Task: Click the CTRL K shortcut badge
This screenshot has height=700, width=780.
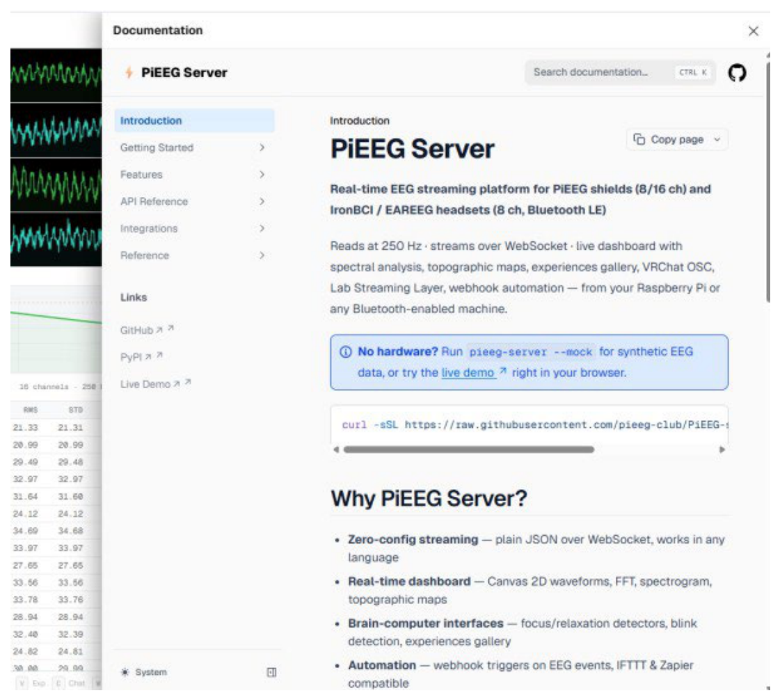Action: click(x=693, y=72)
